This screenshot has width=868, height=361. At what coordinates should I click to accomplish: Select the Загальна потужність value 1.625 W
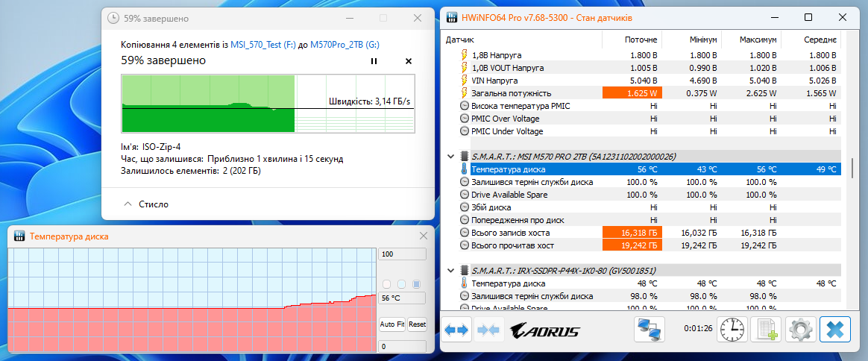point(632,93)
